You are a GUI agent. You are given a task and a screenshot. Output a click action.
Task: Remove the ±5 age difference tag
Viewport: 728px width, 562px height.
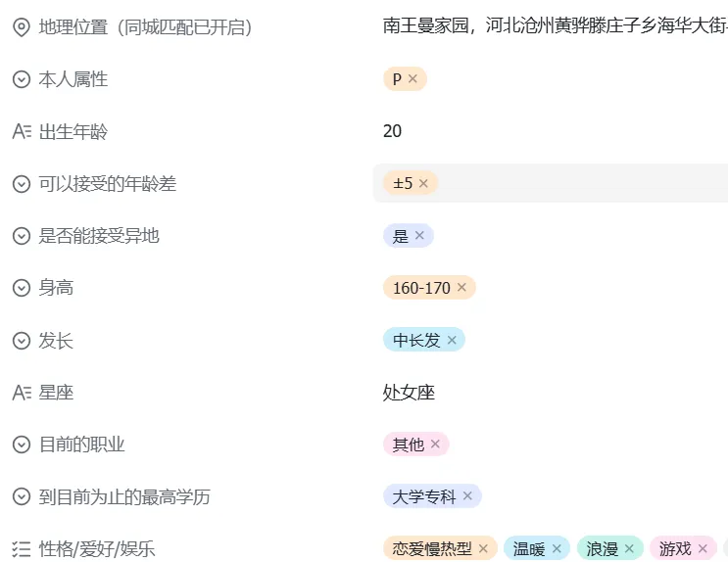pos(423,183)
